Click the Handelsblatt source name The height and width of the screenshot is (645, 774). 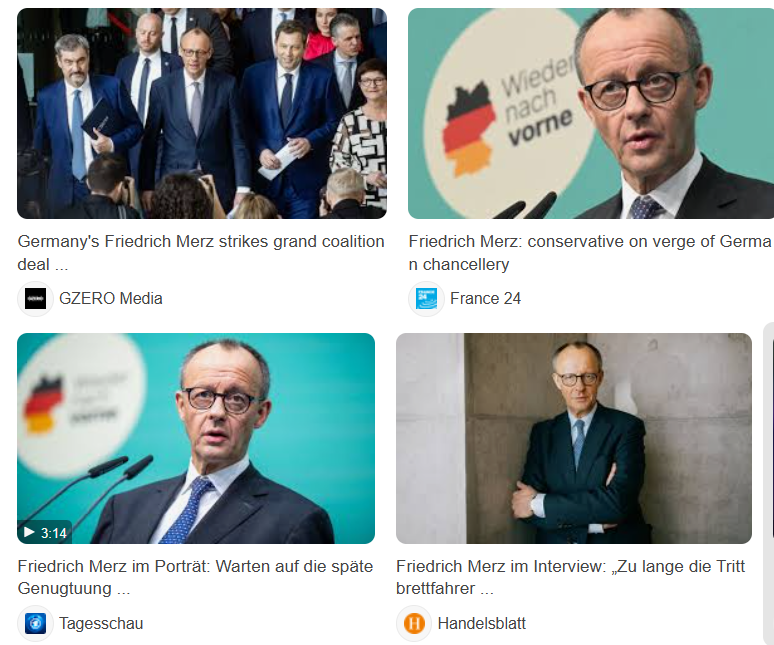[481, 623]
